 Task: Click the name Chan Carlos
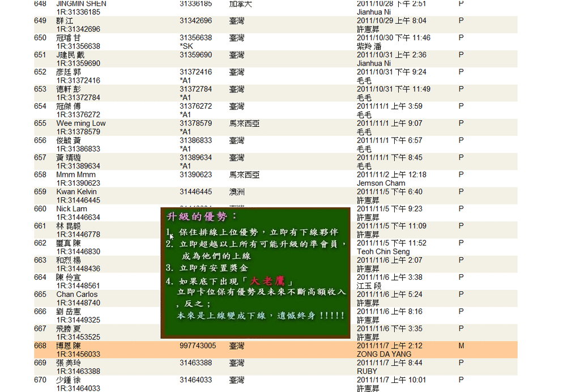[x=77, y=295]
